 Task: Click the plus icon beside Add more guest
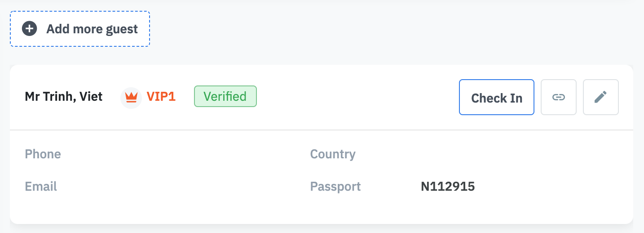coord(30,29)
